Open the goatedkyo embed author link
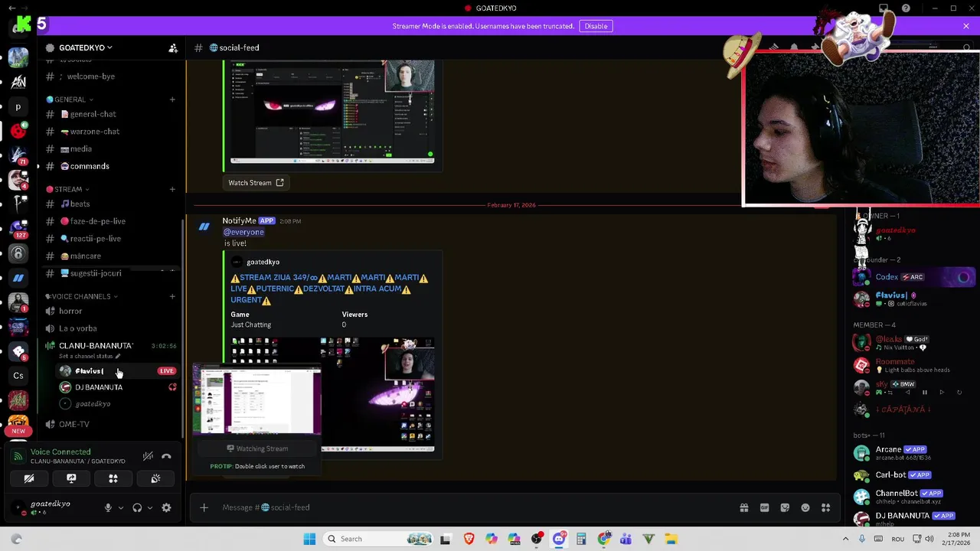This screenshot has width=980, height=551. pyautogui.click(x=263, y=262)
